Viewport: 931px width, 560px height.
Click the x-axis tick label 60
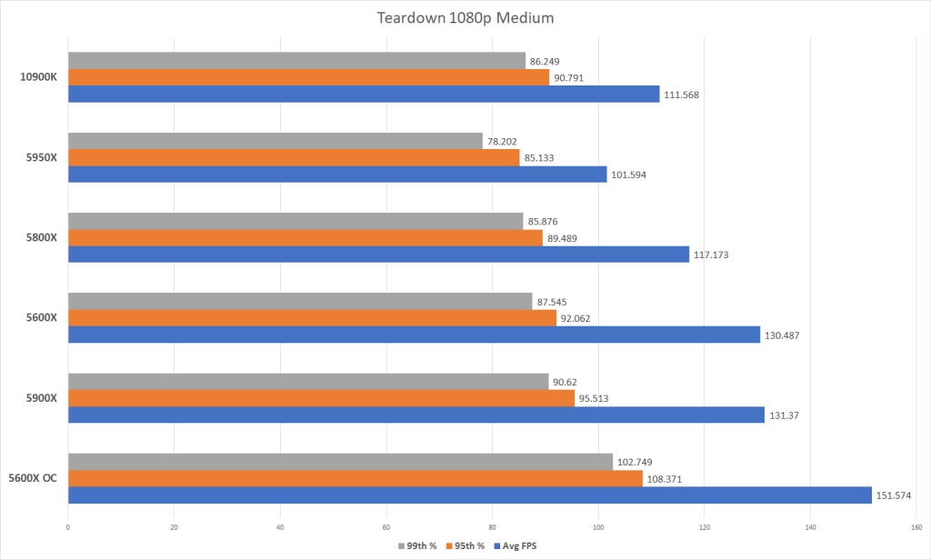click(385, 527)
